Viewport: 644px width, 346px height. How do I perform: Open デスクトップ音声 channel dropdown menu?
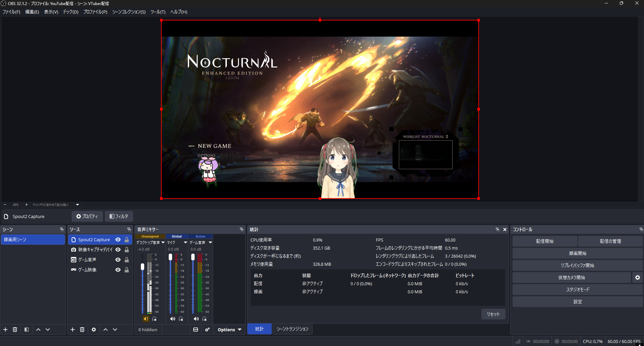pos(163,243)
